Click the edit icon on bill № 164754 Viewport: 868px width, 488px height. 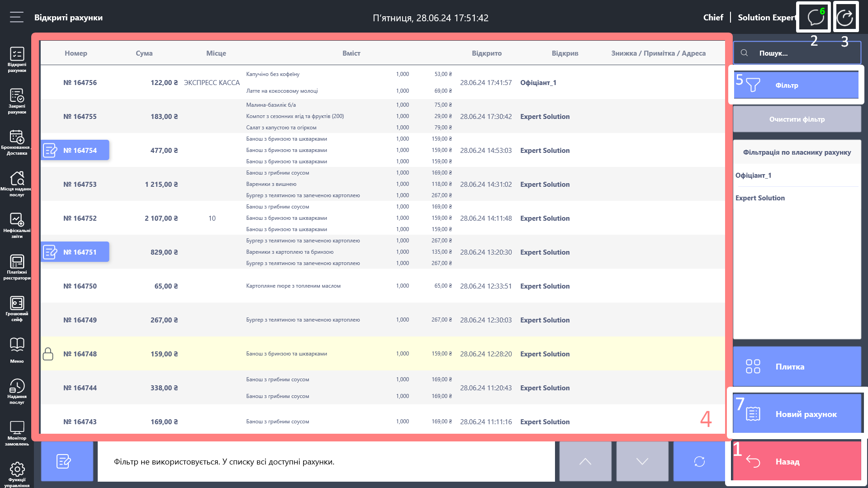pyautogui.click(x=50, y=150)
